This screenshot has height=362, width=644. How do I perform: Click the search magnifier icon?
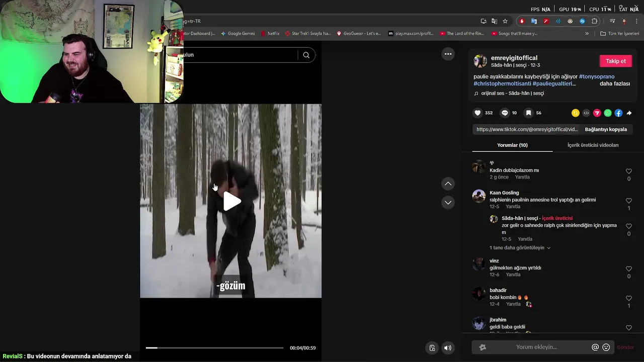click(x=306, y=55)
